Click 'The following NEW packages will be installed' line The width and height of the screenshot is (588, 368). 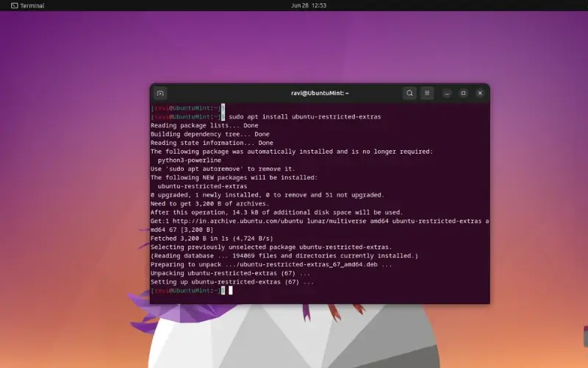(x=234, y=177)
